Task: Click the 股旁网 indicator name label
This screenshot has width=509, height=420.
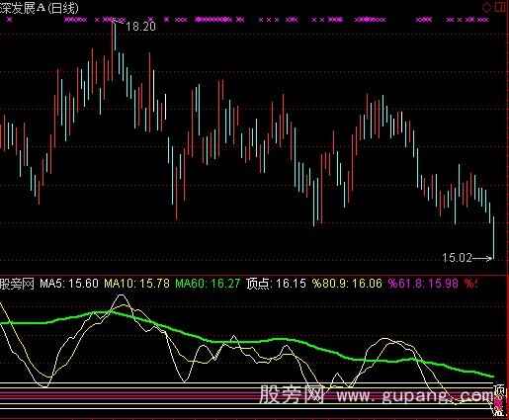Action: click(x=17, y=284)
